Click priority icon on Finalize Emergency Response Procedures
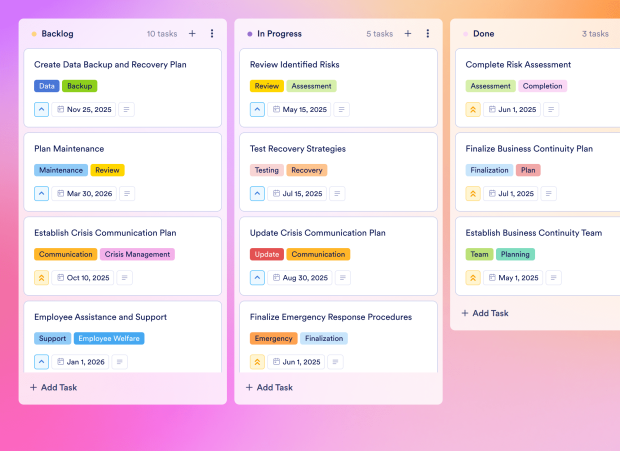Image resolution: width=620 pixels, height=451 pixels. (x=257, y=362)
